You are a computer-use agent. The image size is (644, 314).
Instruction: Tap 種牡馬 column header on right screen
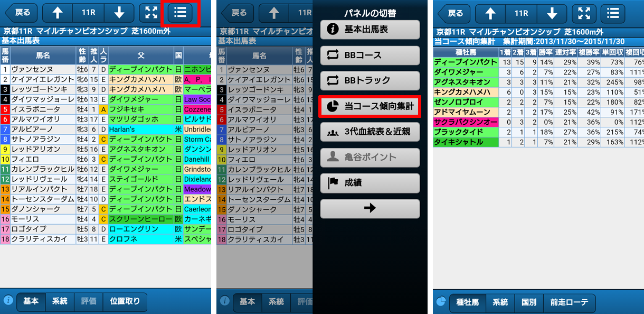coord(466,52)
